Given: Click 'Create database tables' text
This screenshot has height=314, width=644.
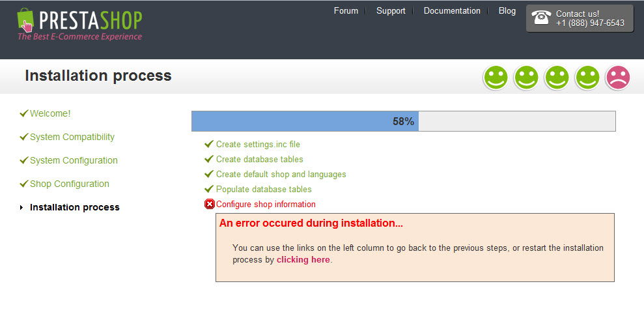Looking at the screenshot, I should coord(260,159).
